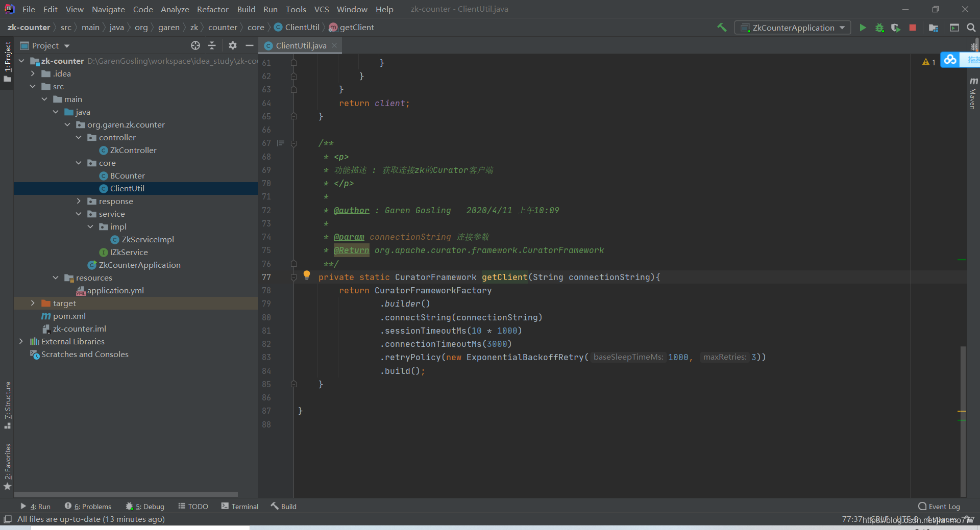
Task: Click the blue cloud plugin icon
Action: pyautogui.click(x=950, y=60)
